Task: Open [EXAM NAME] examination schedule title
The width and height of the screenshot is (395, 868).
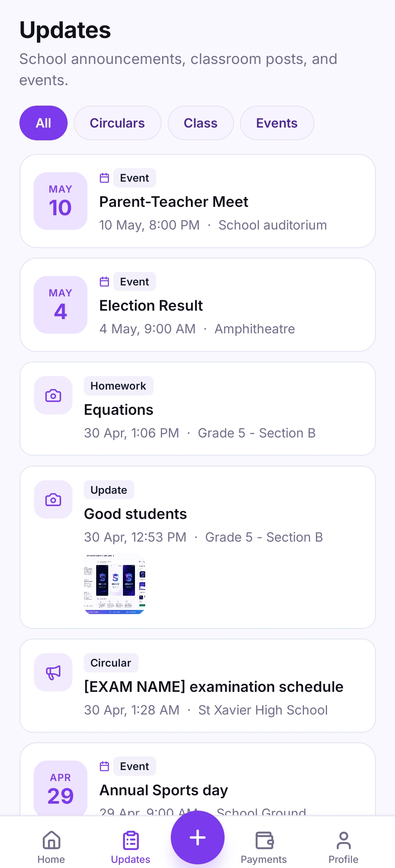Action: [x=214, y=687]
